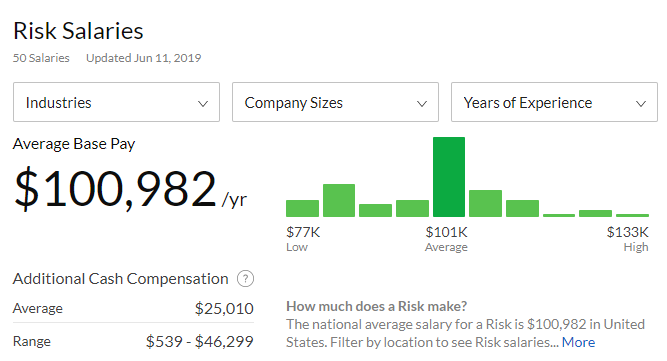Click the More link in salary description
The height and width of the screenshot is (361, 667).
pos(578,342)
